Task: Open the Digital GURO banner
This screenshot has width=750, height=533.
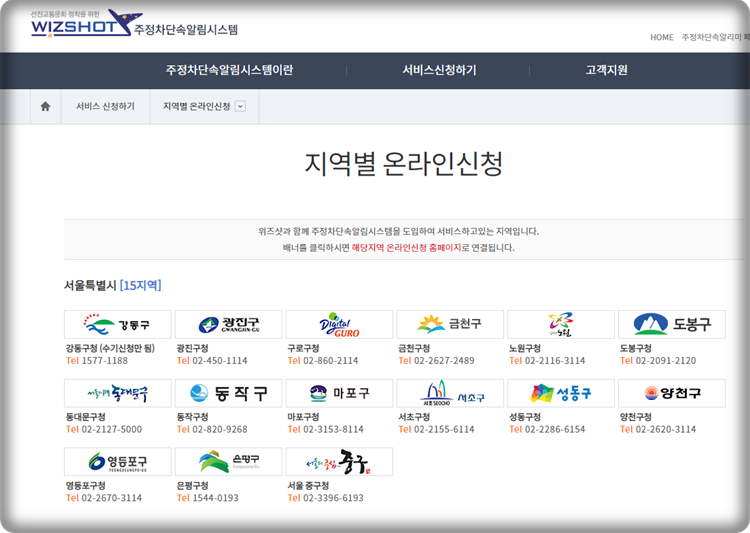Action: 340,324
